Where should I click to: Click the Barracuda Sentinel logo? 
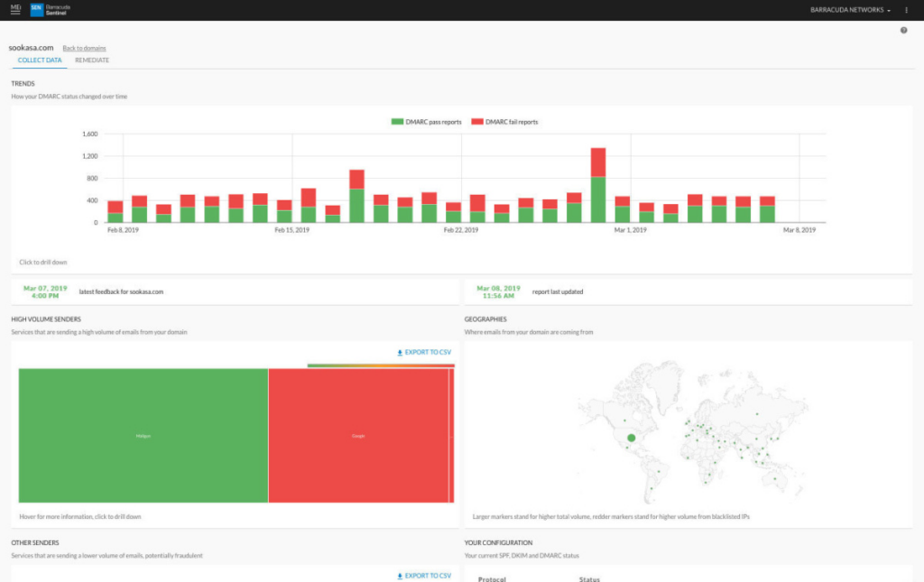[50, 9]
